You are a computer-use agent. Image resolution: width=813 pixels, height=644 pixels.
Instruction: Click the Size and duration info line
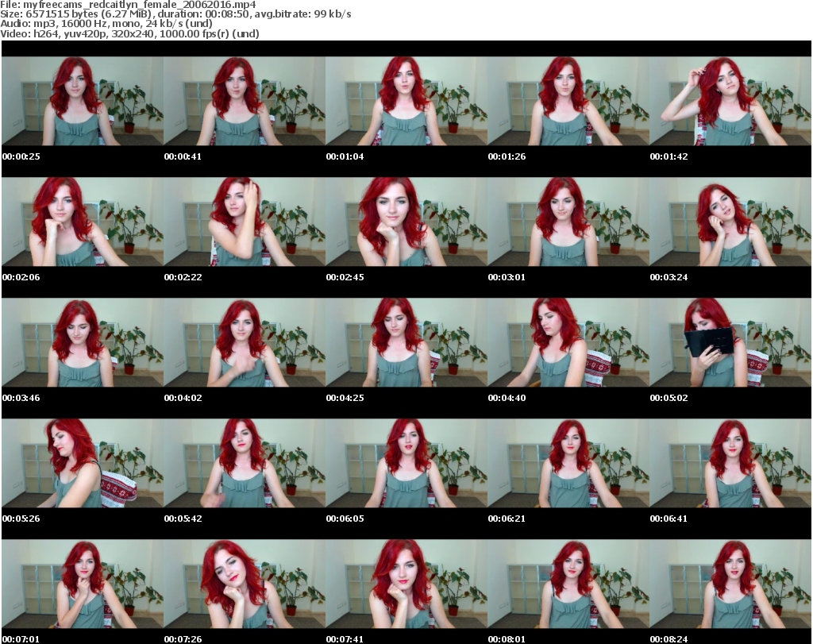175,14
